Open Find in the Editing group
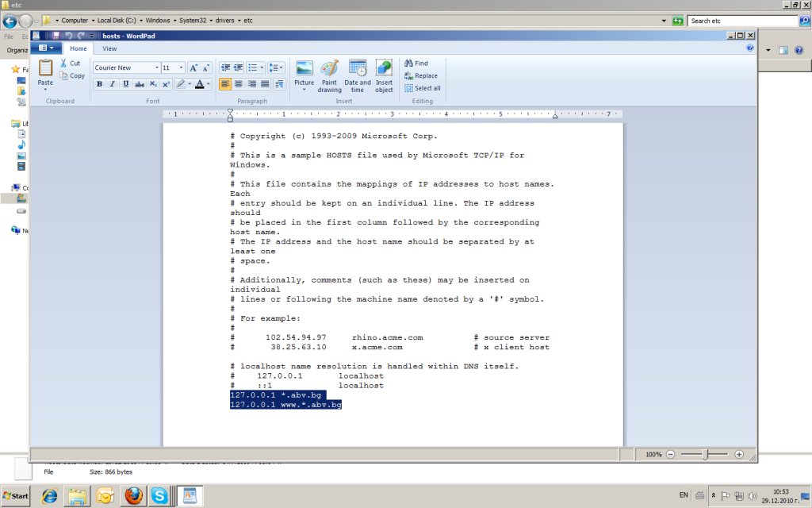 coord(416,63)
